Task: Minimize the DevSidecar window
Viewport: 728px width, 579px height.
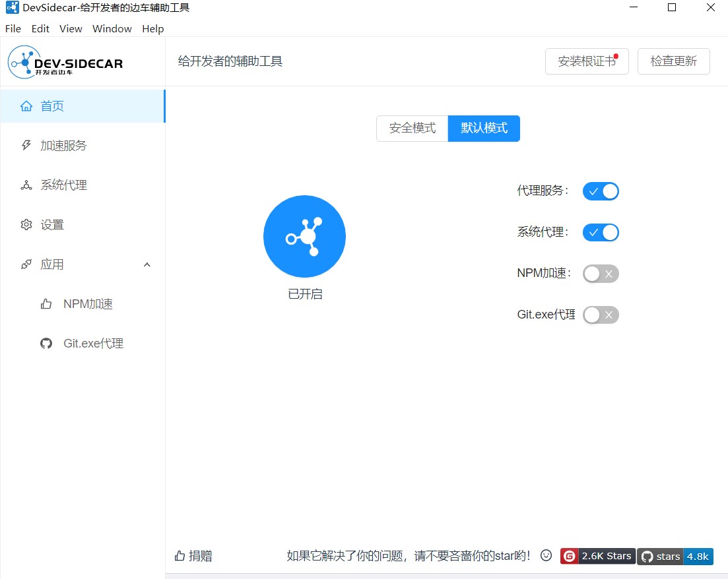Action: pyautogui.click(x=633, y=8)
